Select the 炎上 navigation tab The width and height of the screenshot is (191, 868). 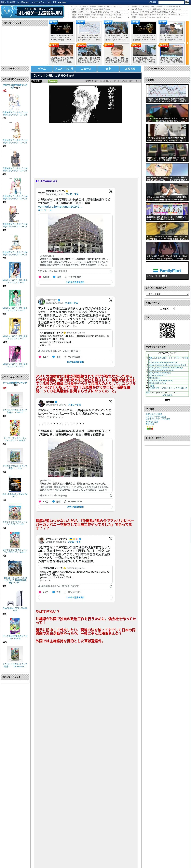click(108, 69)
